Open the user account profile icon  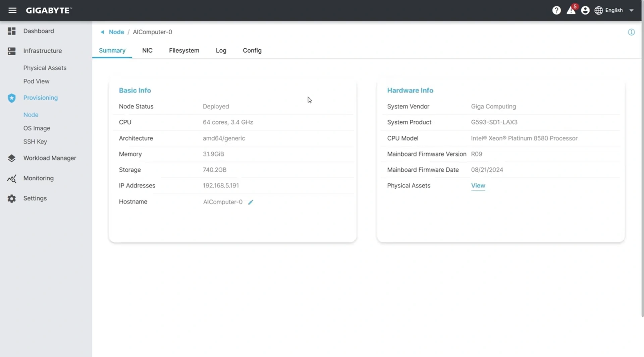point(585,10)
